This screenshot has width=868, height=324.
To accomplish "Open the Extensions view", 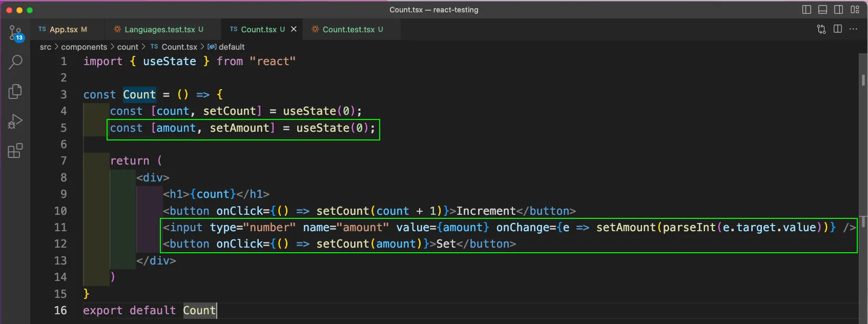I will pos(15,151).
